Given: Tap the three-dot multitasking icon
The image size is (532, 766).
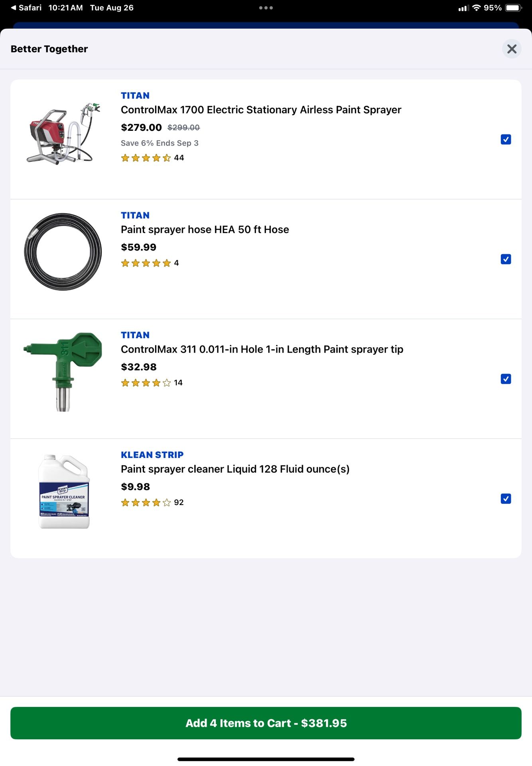Looking at the screenshot, I should [x=266, y=8].
